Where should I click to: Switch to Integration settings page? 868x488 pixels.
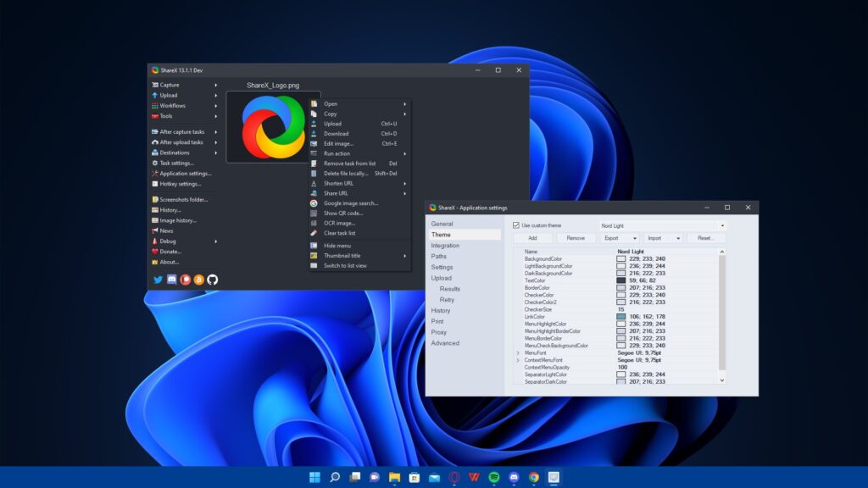coord(445,246)
